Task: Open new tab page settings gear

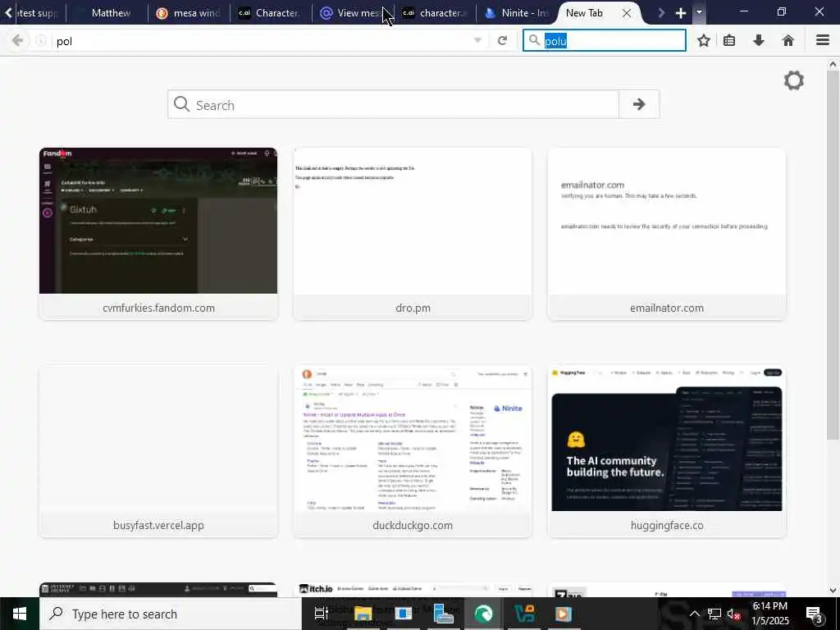Action: [x=793, y=81]
